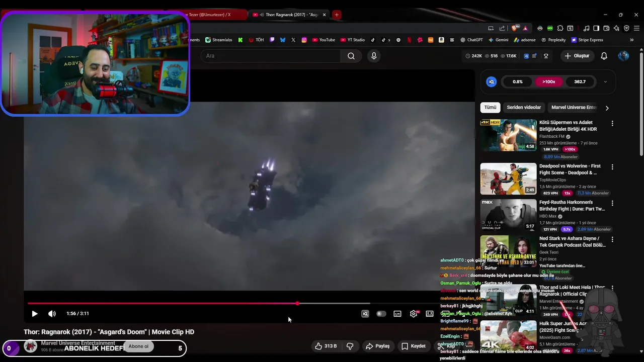Switch to theater mode in player

[430, 314]
